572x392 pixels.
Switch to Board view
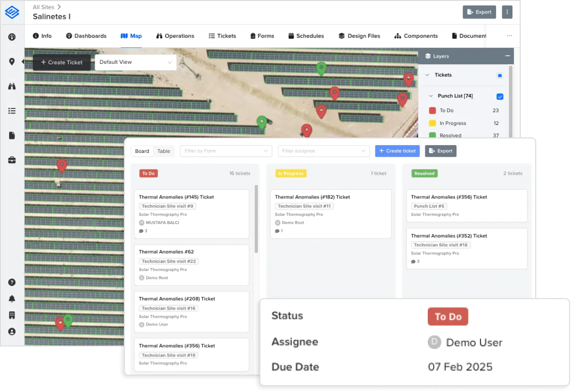pyautogui.click(x=142, y=151)
